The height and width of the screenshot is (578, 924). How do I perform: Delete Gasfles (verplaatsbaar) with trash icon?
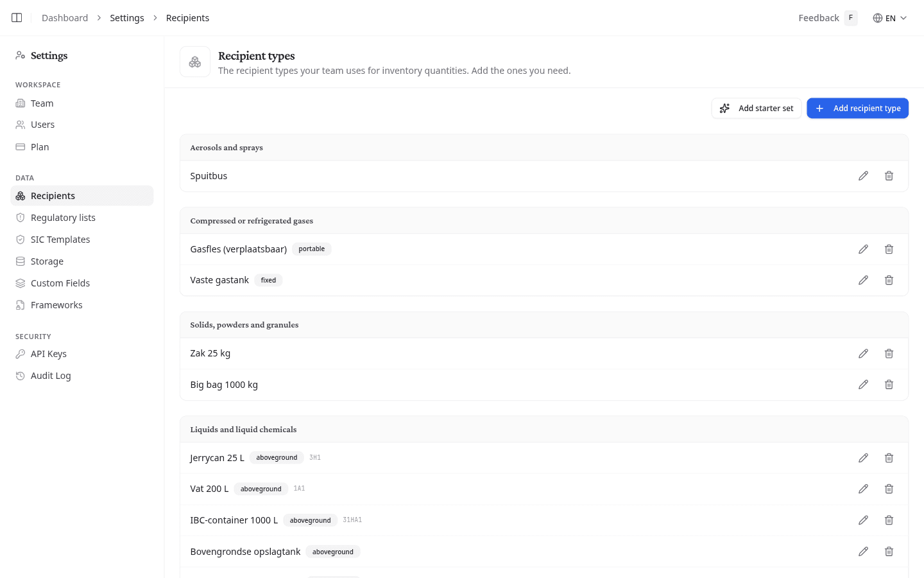(x=889, y=249)
